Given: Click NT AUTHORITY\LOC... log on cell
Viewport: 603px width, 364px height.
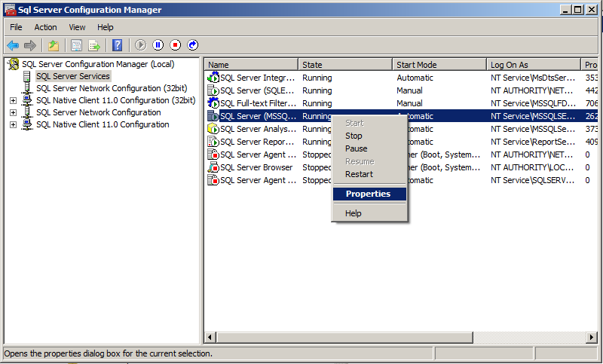Looking at the screenshot, I should point(532,167).
